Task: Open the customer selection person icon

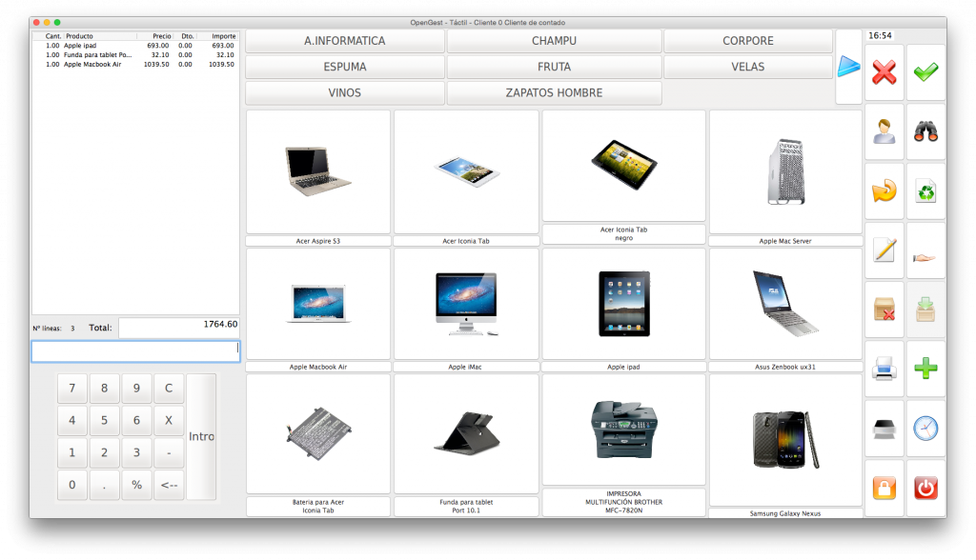Action: [884, 131]
